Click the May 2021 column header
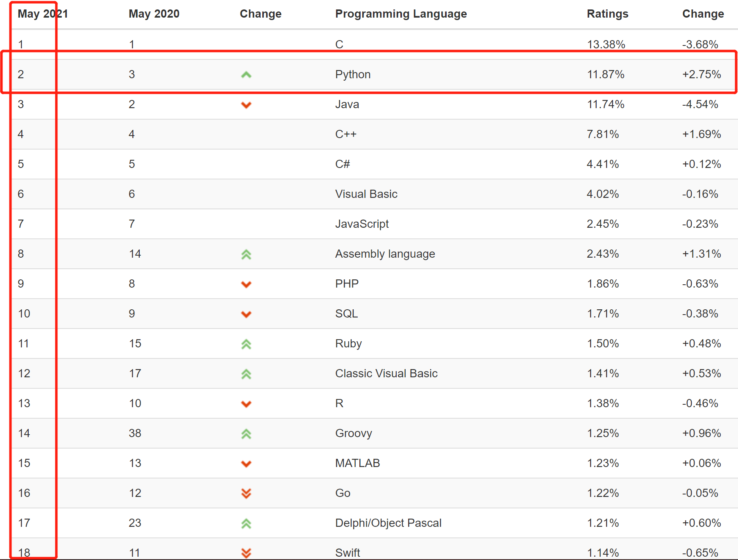The image size is (738, 560). 43,14
